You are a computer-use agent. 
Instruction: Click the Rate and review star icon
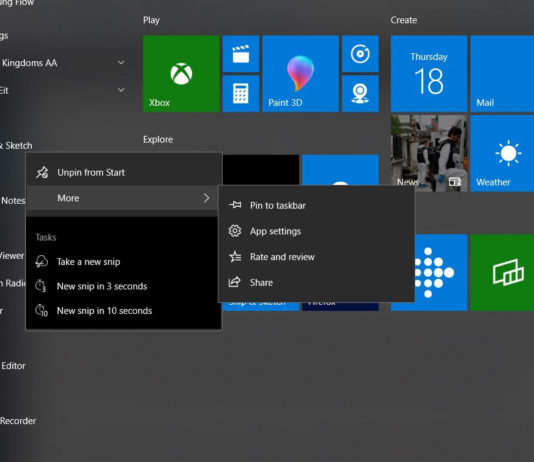[x=235, y=257]
